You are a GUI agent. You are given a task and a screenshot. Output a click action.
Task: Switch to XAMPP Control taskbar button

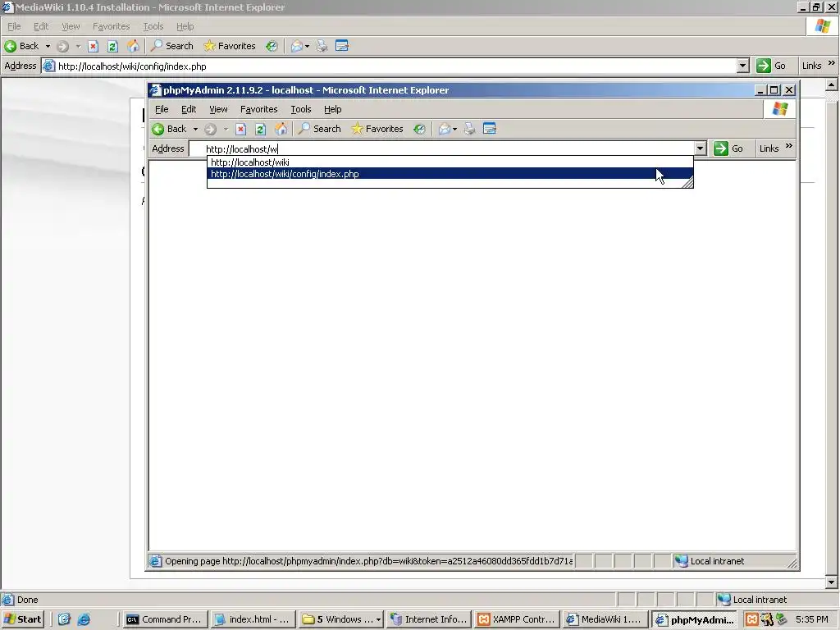(517, 619)
